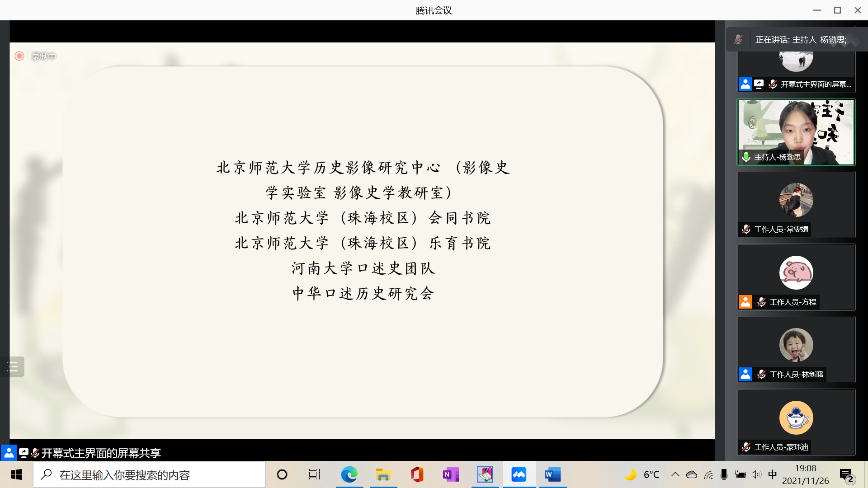This screenshot has width=868, height=488.
Task: Click orange user badge on 工作人员-方程
Action: 745,302
